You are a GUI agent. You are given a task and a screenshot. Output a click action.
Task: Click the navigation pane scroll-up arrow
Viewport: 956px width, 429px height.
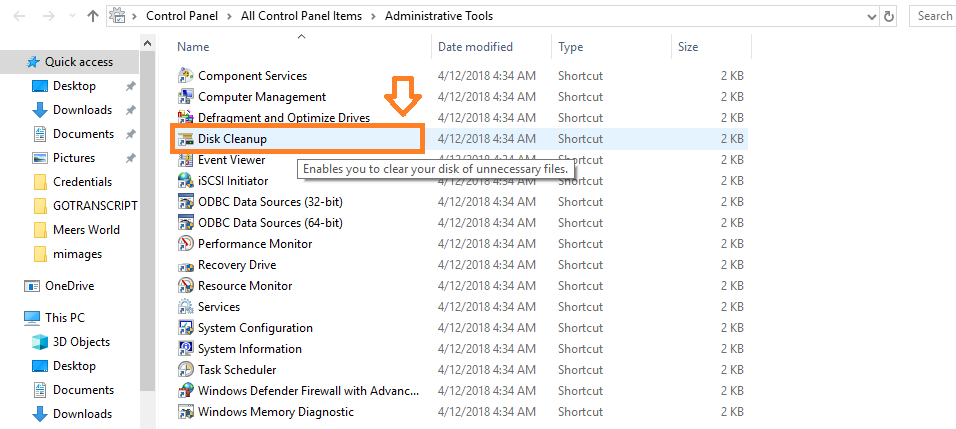click(147, 43)
